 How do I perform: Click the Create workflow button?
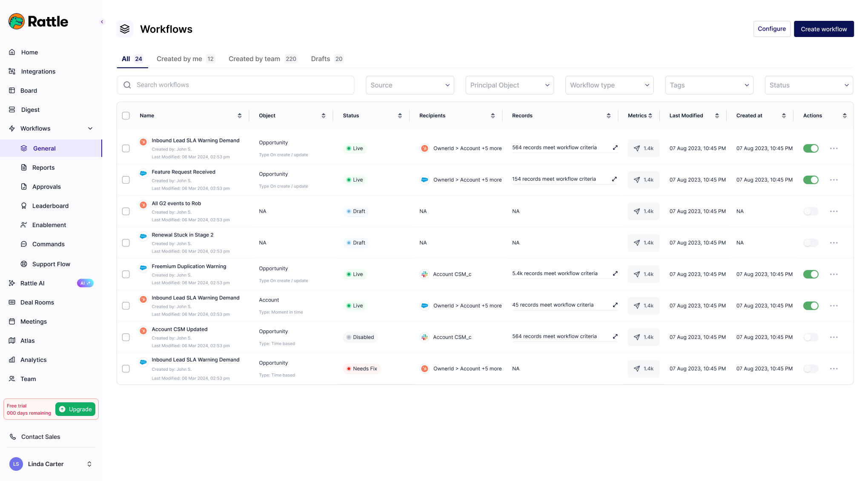823,28
